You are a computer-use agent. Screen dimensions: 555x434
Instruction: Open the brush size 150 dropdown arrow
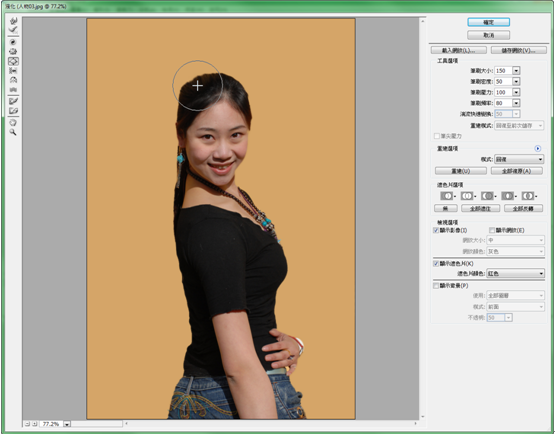516,70
